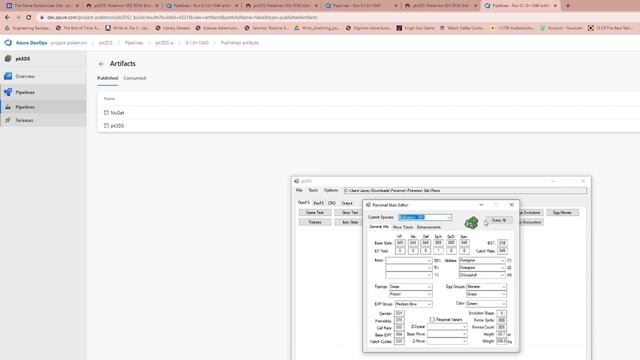640x360 pixels.
Task: Click the Egg Moves button
Action: [x=562, y=213]
